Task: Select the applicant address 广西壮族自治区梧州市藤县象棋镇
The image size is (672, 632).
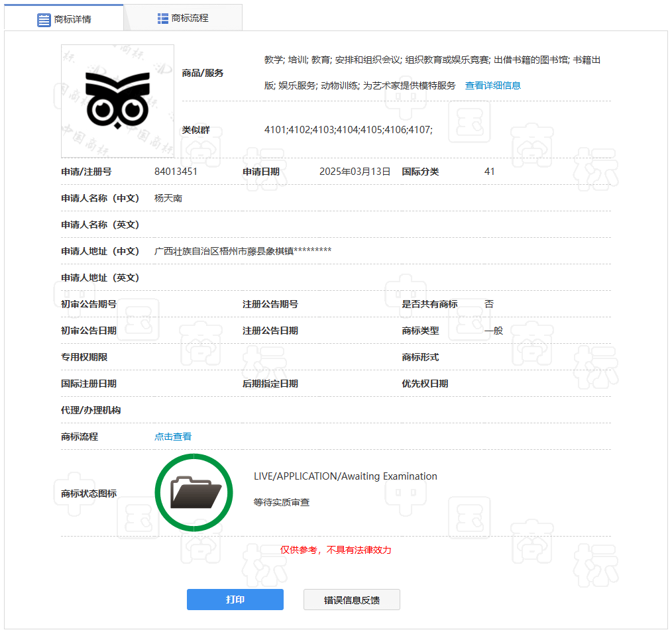Action: (x=224, y=251)
